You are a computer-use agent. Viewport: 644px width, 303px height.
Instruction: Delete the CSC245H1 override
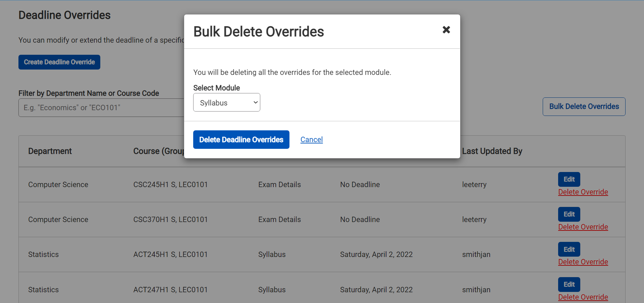point(583,192)
